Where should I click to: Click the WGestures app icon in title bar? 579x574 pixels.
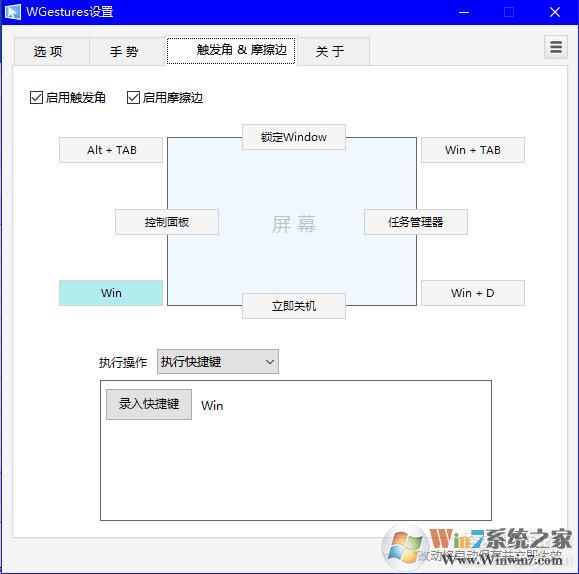(x=13, y=12)
